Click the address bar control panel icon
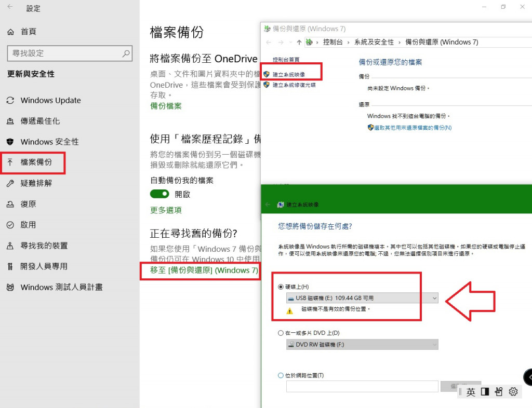 (x=309, y=43)
